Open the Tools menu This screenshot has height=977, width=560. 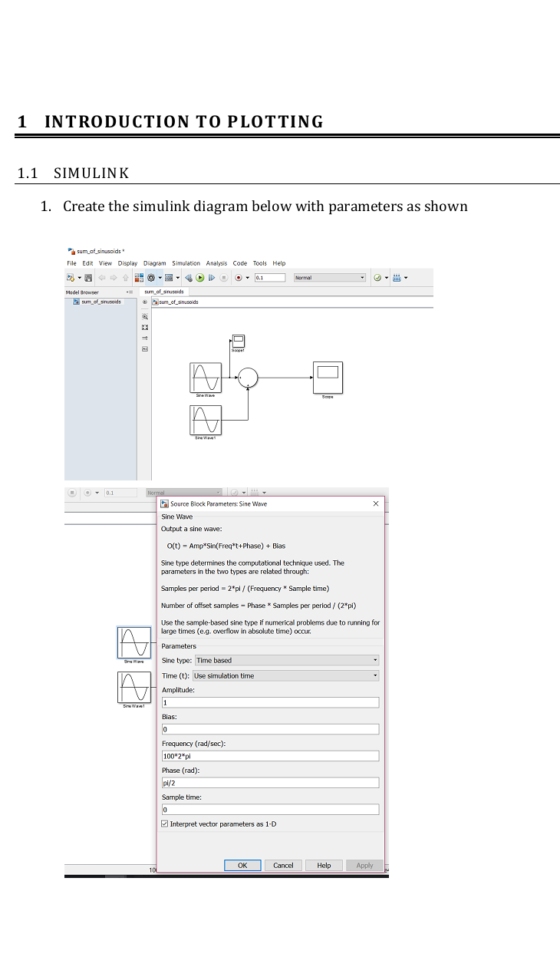tap(260, 263)
